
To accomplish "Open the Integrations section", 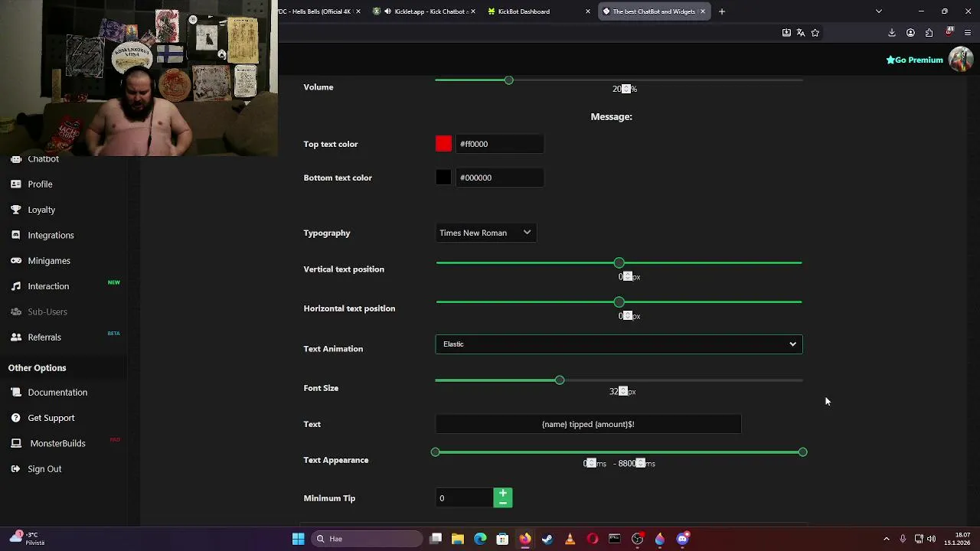I will [51, 235].
